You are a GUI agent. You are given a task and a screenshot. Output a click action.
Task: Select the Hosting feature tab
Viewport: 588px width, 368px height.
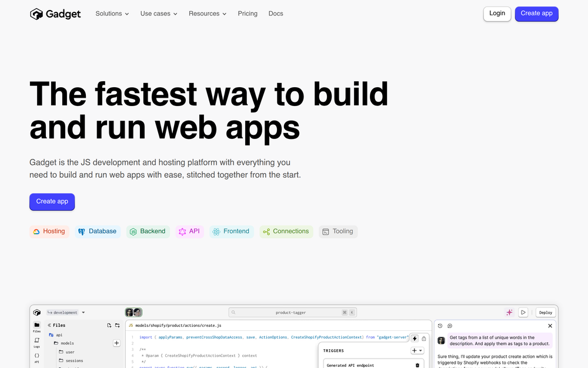click(x=49, y=231)
